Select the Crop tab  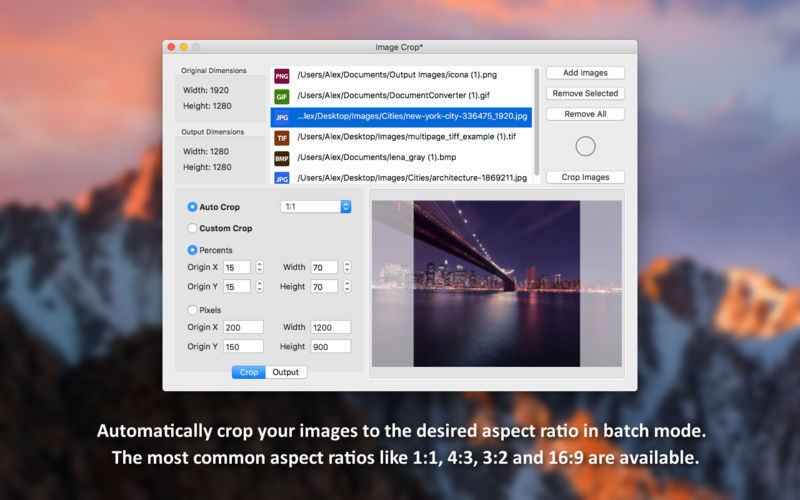pyautogui.click(x=249, y=372)
